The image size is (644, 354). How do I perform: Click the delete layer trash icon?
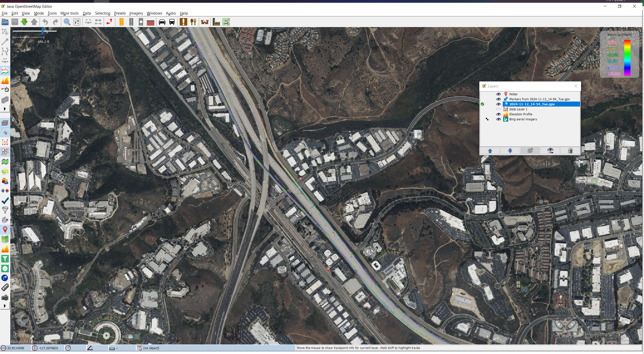click(x=570, y=151)
